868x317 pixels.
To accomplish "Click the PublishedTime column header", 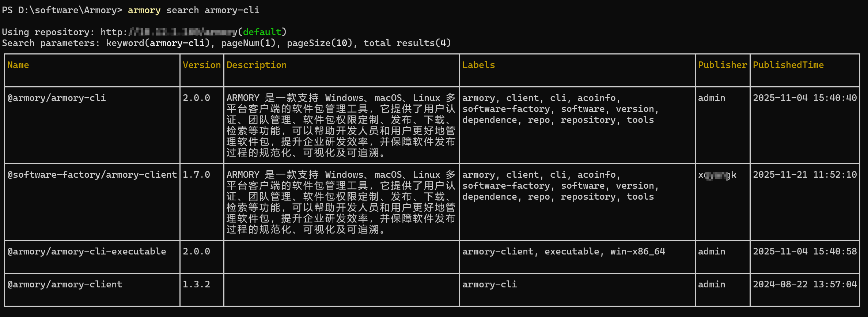I will 788,65.
